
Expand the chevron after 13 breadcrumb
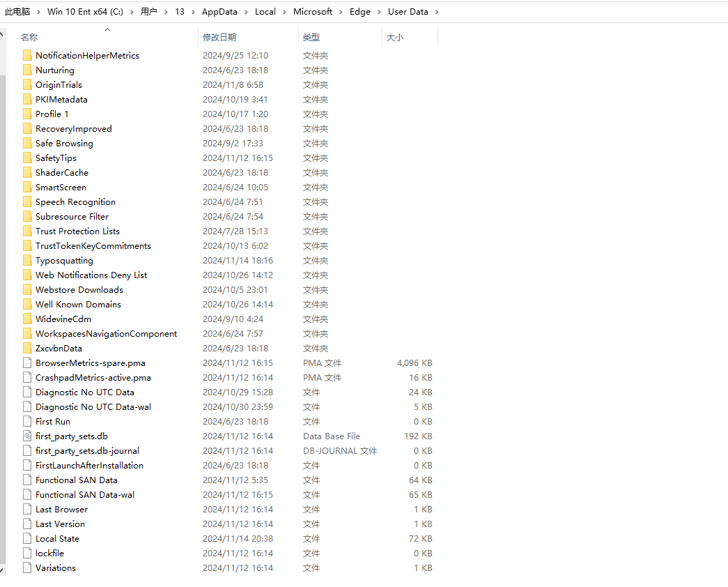(193, 12)
